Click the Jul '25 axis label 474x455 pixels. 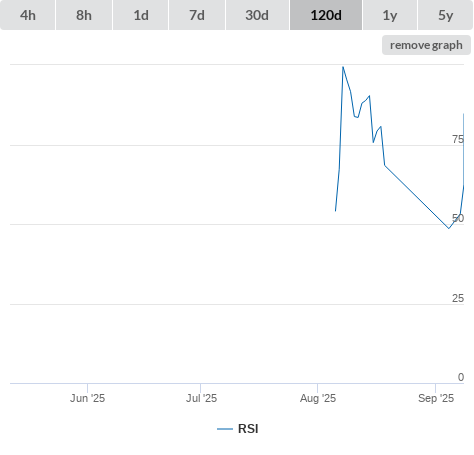[x=201, y=398]
